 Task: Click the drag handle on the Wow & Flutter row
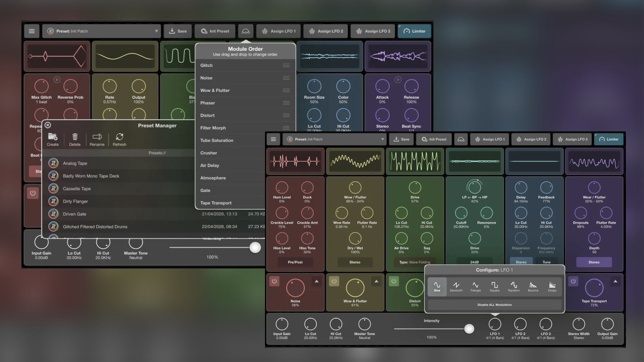(286, 90)
